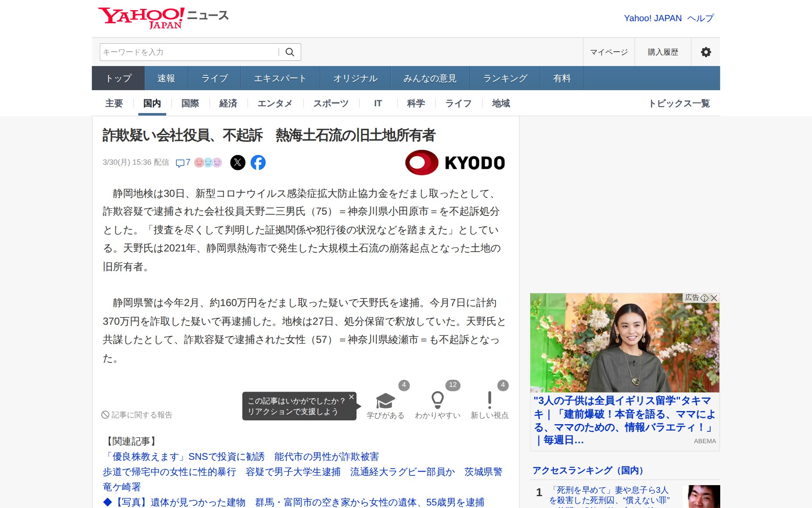Open the comments bubble icon
812x508 pixels.
[180, 163]
